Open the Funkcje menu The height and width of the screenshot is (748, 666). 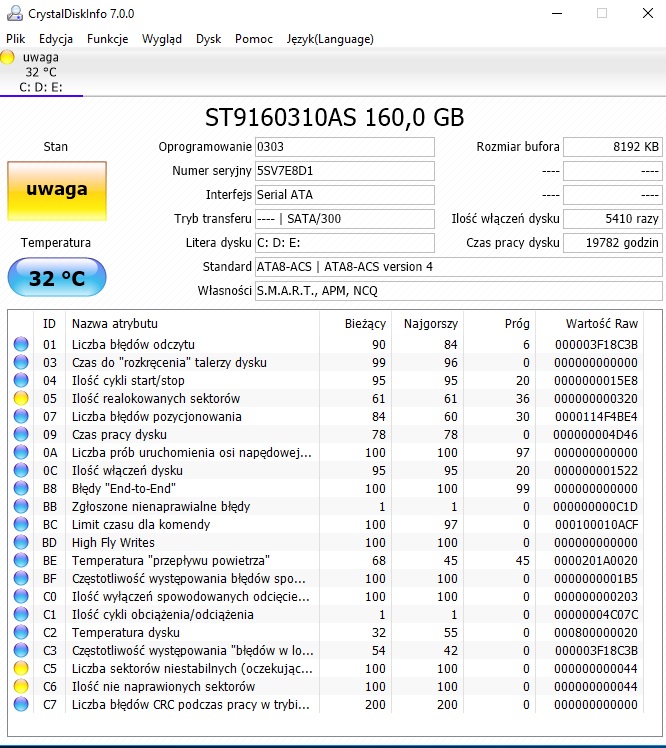107,39
